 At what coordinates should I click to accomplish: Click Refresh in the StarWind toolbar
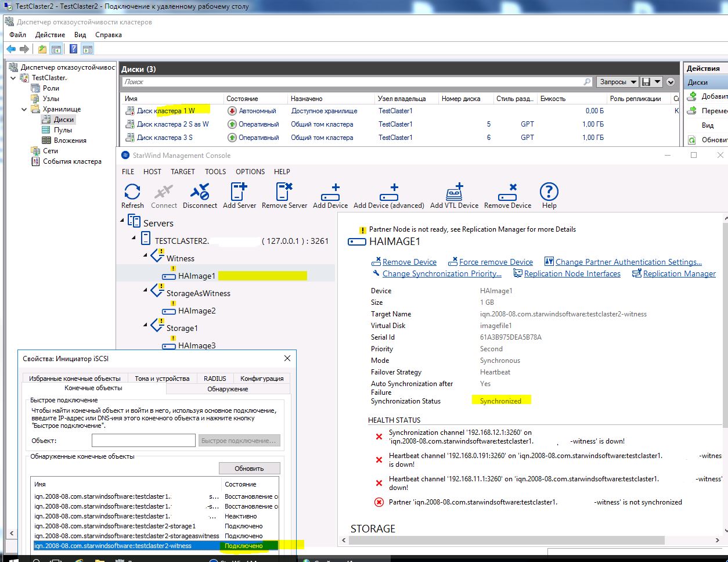tap(132, 196)
